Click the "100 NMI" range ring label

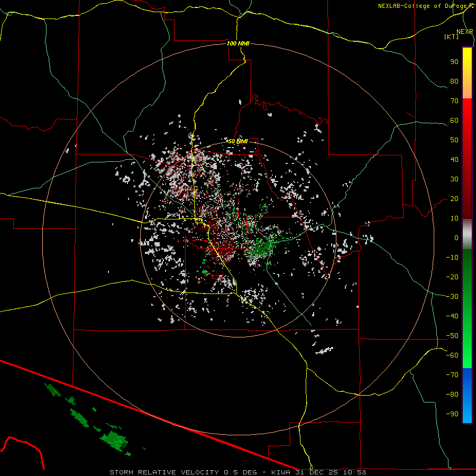point(238,43)
